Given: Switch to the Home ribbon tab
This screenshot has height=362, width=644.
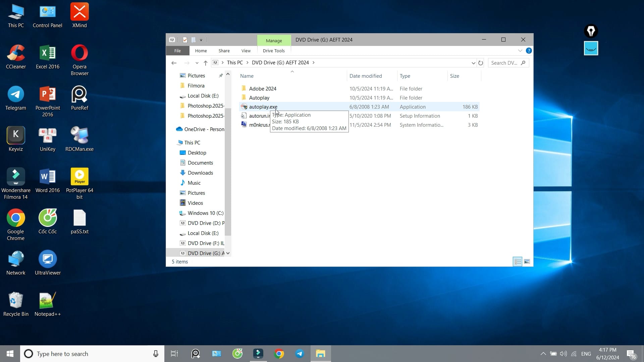Looking at the screenshot, I should (x=201, y=51).
